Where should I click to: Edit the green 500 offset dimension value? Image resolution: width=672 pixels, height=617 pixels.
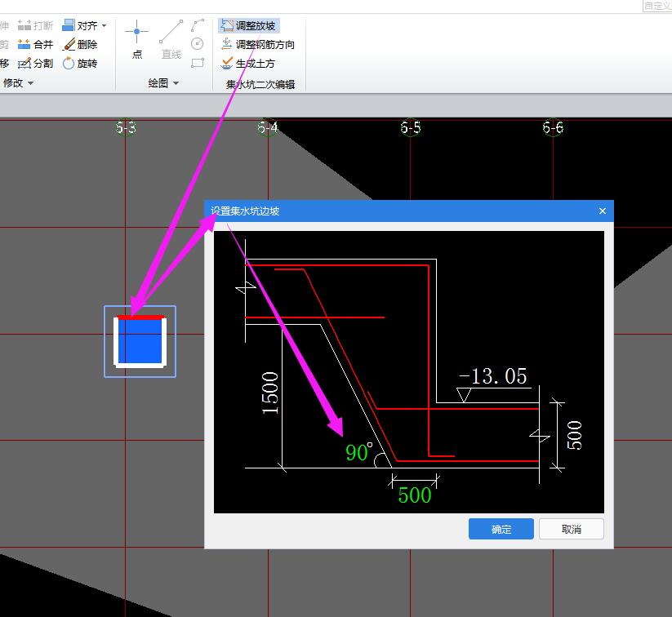pyautogui.click(x=415, y=495)
